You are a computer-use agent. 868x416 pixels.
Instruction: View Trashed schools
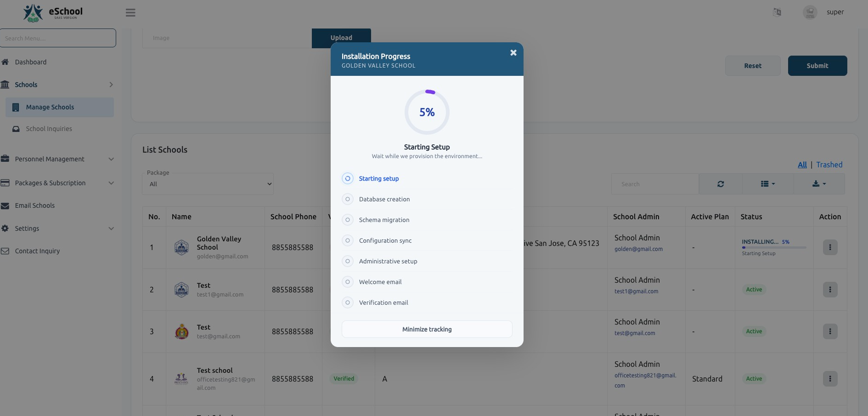pos(829,165)
